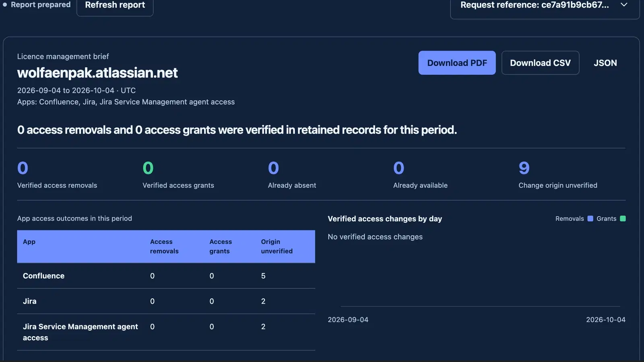The height and width of the screenshot is (362, 644).
Task: Click the blue Removals legend swatch
Action: [590, 219]
